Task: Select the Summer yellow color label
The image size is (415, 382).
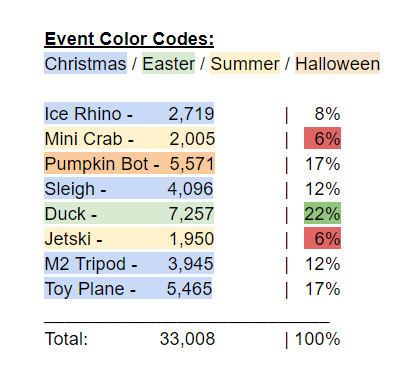Action: click(245, 63)
